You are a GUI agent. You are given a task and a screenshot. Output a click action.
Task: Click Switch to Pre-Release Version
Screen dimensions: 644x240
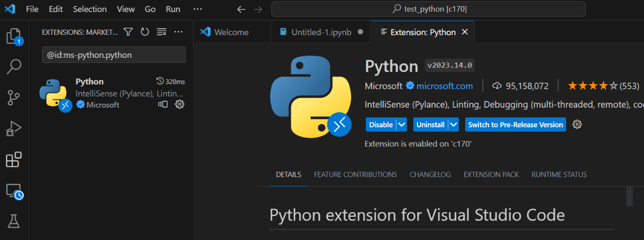[516, 125]
